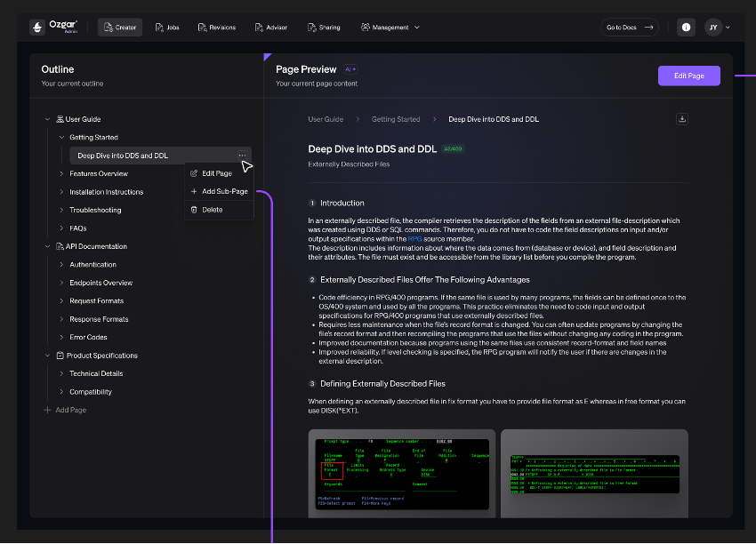Expand the account dropdown chevron beside JY

[x=728, y=28]
